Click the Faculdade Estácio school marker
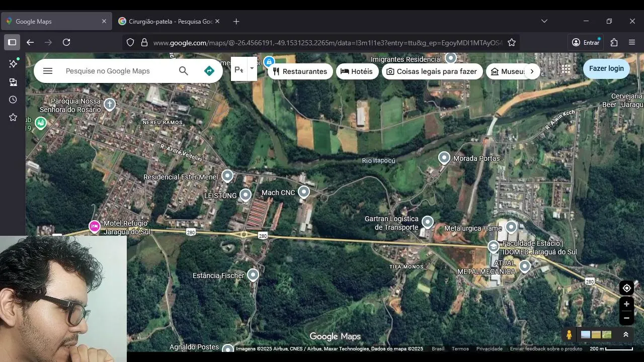 tap(494, 246)
